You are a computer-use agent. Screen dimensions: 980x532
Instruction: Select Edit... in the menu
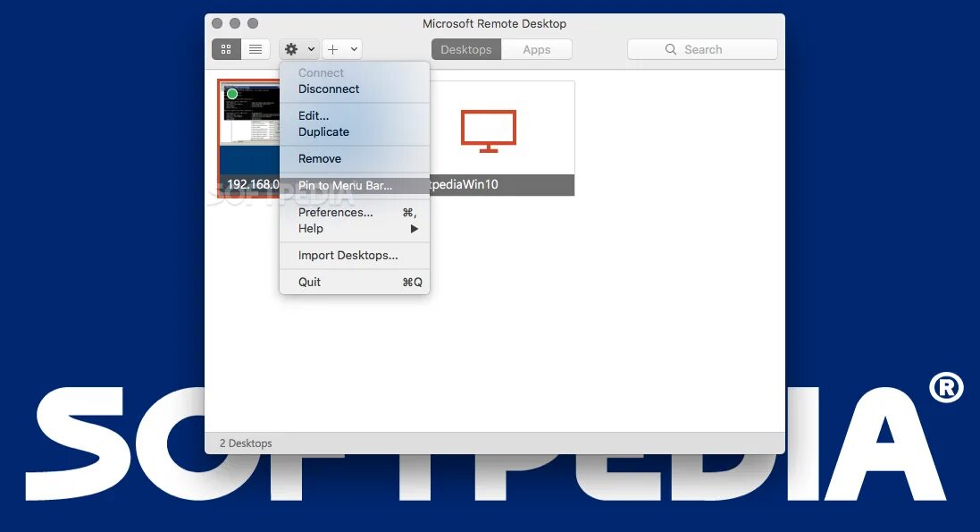355,116
